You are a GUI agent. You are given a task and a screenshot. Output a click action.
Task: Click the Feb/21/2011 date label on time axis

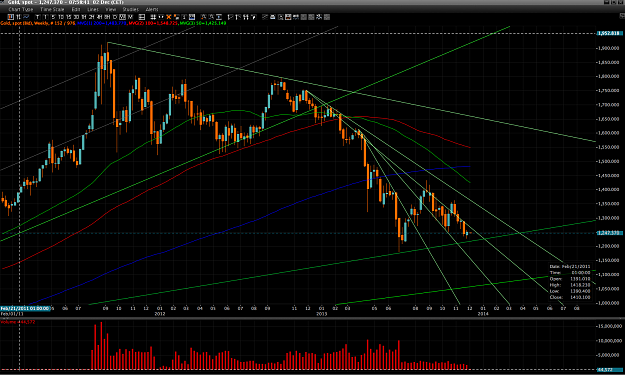pyautogui.click(x=25, y=308)
